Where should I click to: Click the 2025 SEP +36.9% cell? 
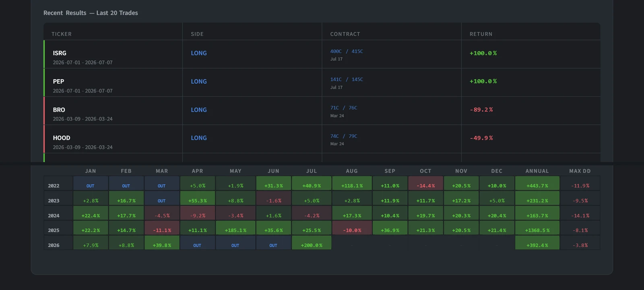[x=390, y=228]
